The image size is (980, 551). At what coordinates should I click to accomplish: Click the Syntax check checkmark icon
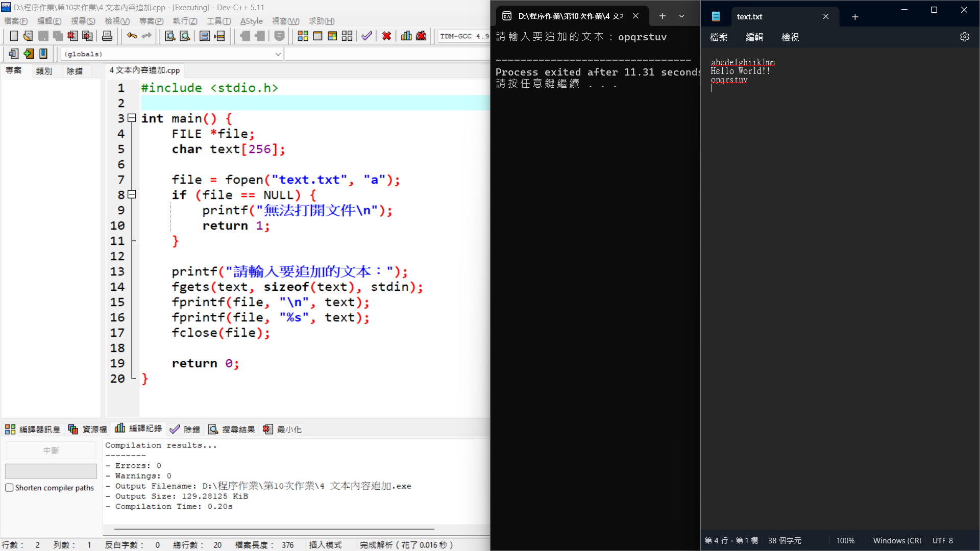(x=366, y=36)
